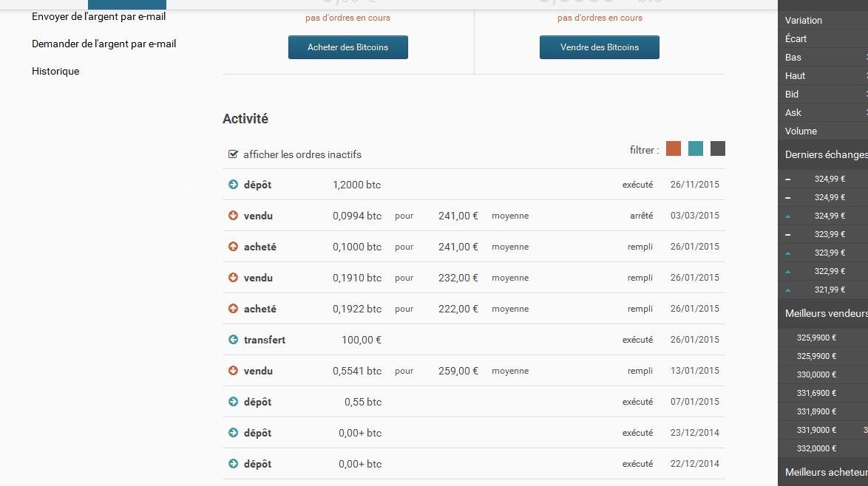Click the seller price 331,6900 €
868x486 pixels.
816,393
